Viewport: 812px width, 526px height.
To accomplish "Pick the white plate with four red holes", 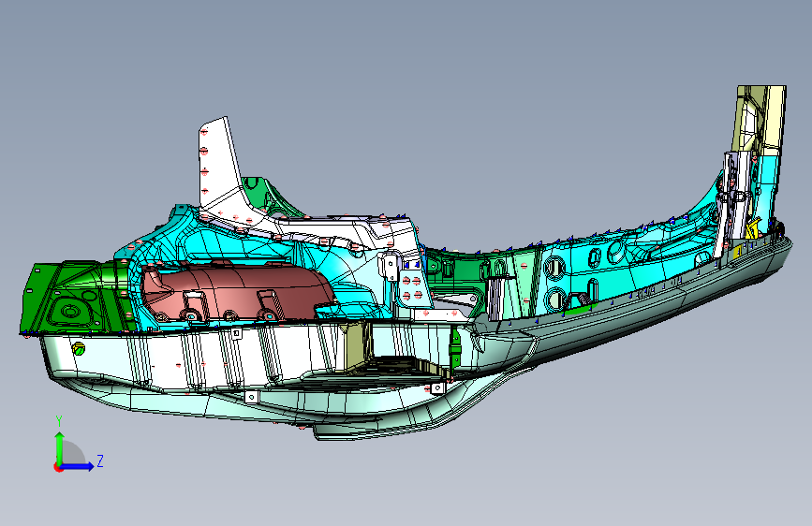I will [x=413, y=288].
